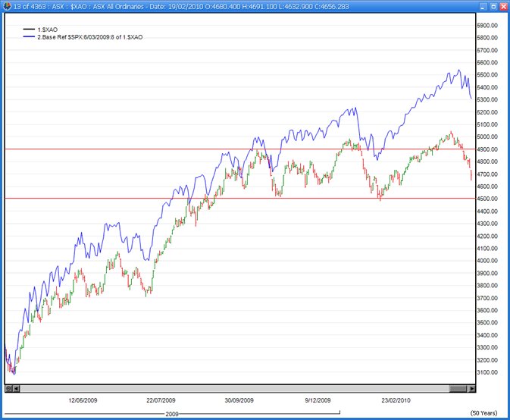The image size is (510, 420).
Task: Click the 30/09/2009 date label
Action: [x=239, y=400]
